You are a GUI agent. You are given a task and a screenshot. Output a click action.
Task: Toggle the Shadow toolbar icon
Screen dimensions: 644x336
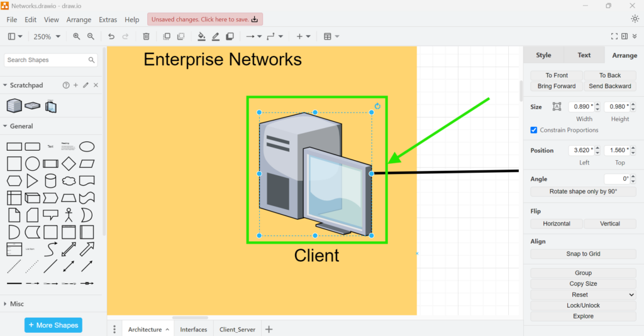230,36
